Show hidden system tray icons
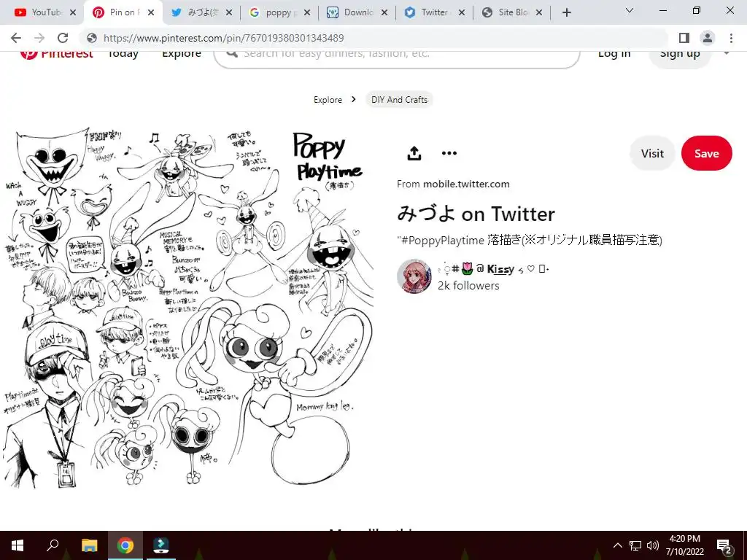This screenshot has width=747, height=560. coord(617,545)
